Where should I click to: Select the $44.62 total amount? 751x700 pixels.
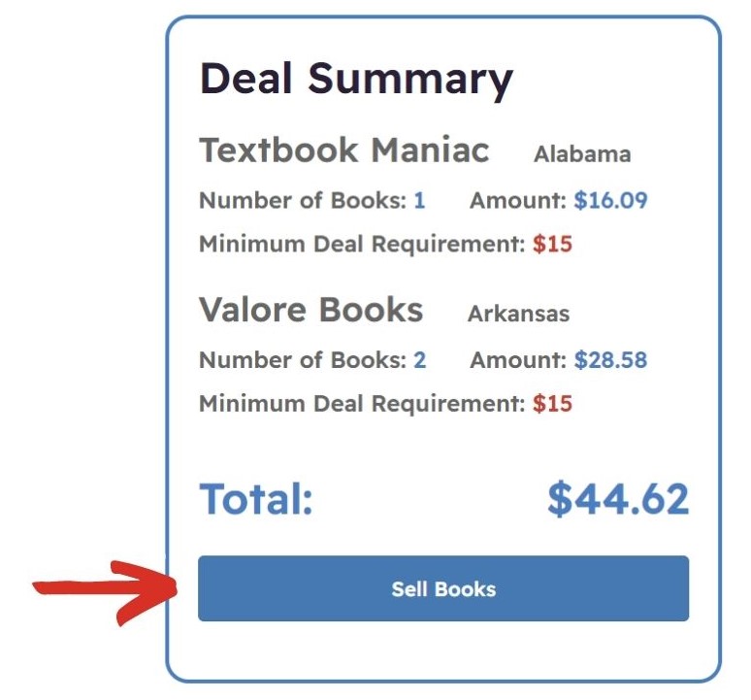(x=618, y=499)
